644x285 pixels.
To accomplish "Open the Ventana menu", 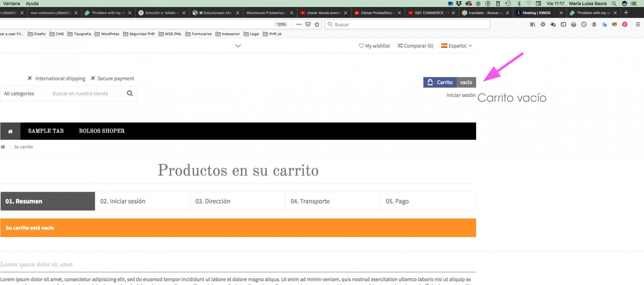I will pyautogui.click(x=11, y=3).
